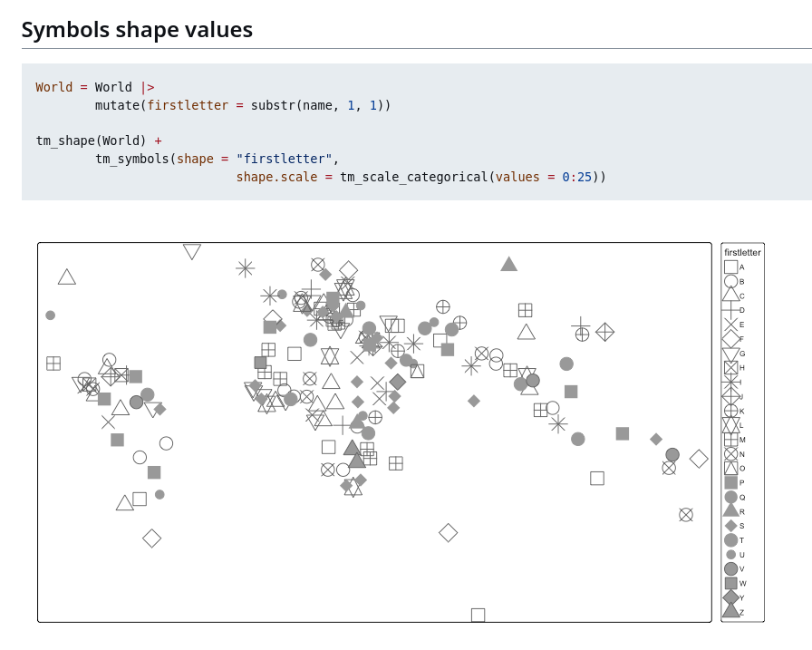
Task: Click the plus-in-circle symbol for K
Action: pos(730,411)
